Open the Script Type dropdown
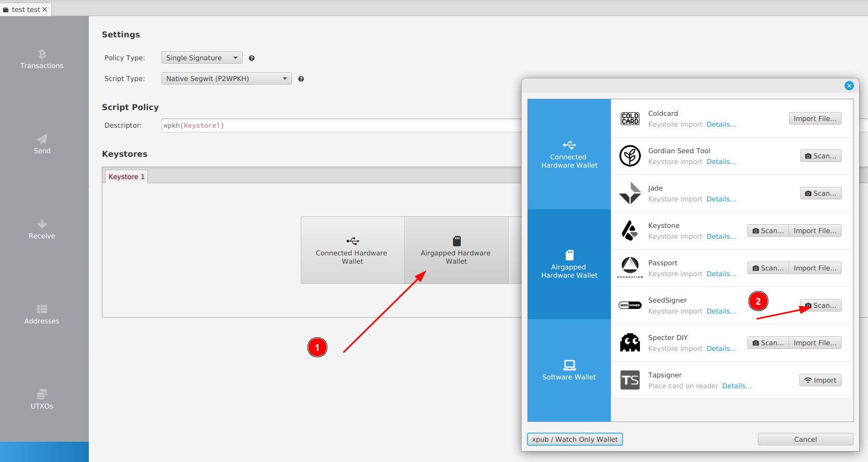The image size is (868, 462). pos(226,78)
